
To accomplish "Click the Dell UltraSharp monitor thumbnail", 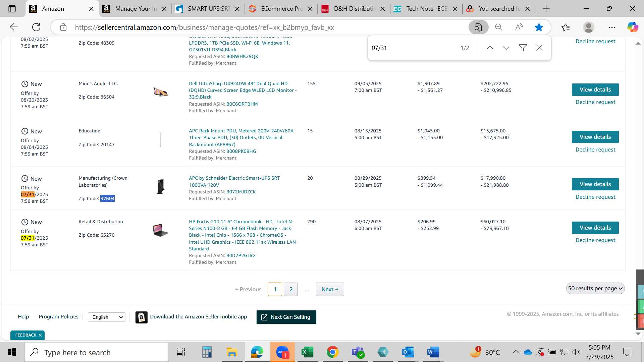I will point(161,92).
